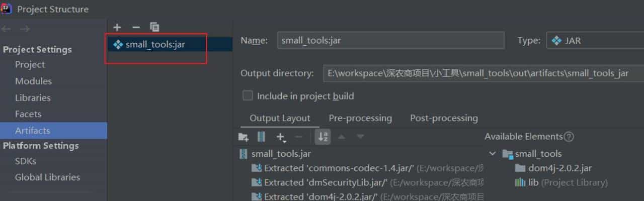Open the Project settings page

[x=30, y=64]
